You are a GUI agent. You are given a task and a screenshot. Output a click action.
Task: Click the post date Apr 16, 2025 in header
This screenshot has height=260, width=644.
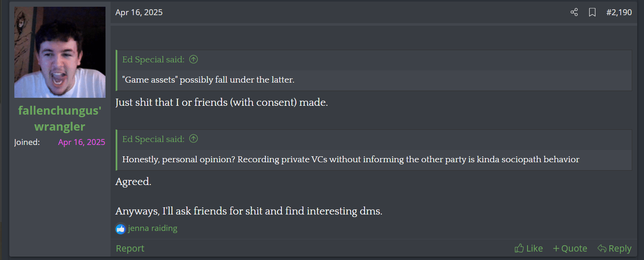[139, 13]
